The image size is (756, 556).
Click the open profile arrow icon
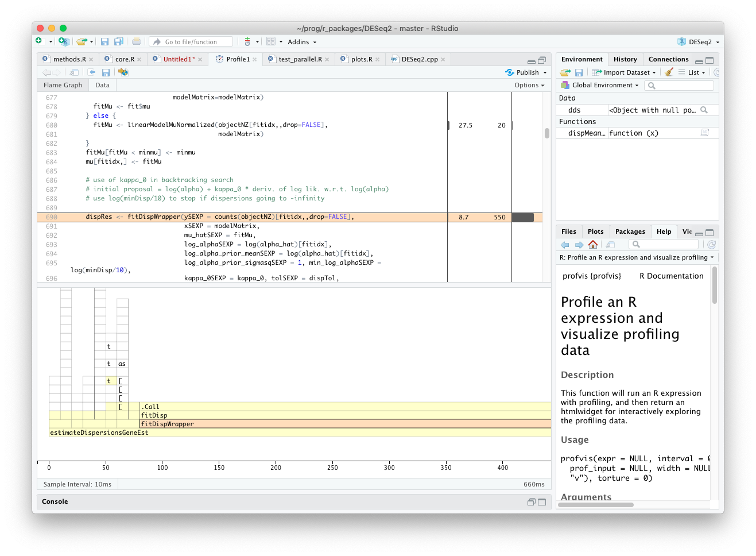click(x=92, y=72)
